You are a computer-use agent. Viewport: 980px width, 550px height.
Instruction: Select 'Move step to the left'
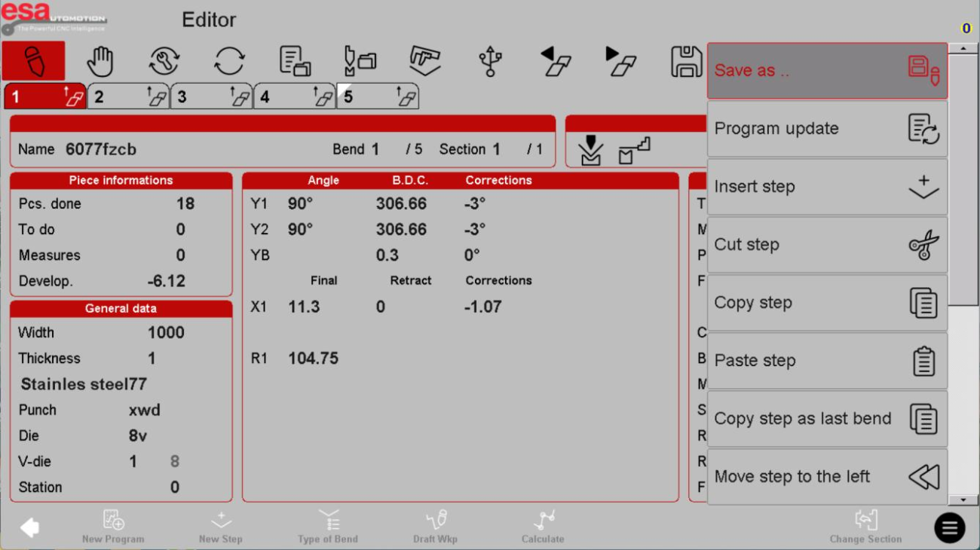[826, 477]
